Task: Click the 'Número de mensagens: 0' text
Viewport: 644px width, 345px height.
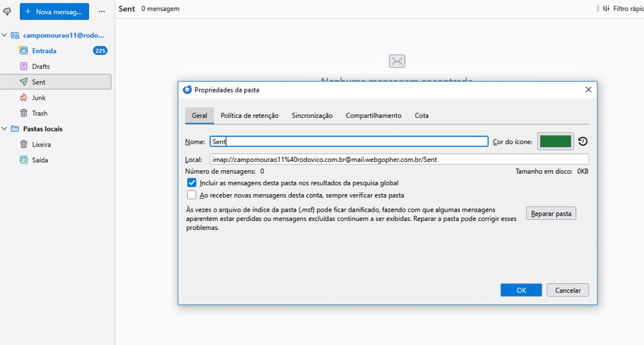Action: (x=225, y=171)
